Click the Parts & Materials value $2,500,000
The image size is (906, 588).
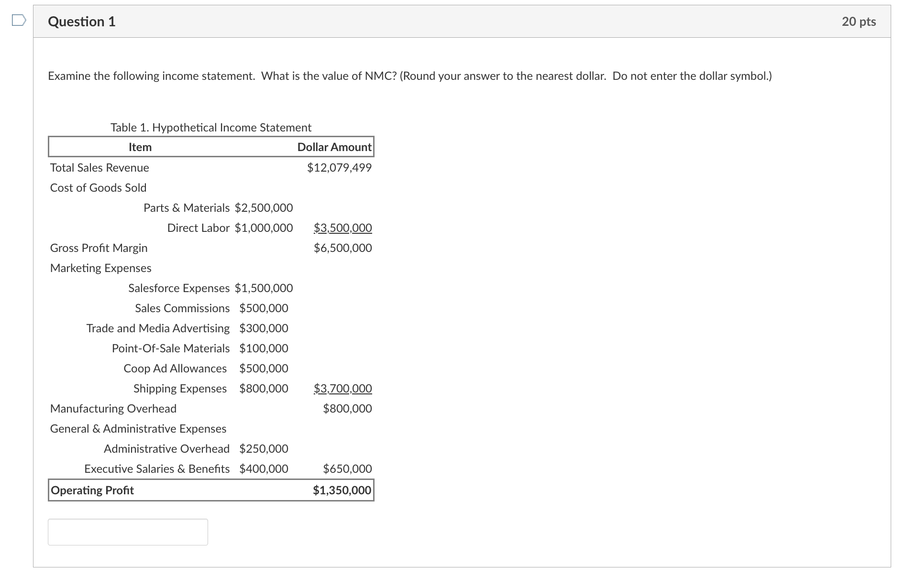coord(264,208)
